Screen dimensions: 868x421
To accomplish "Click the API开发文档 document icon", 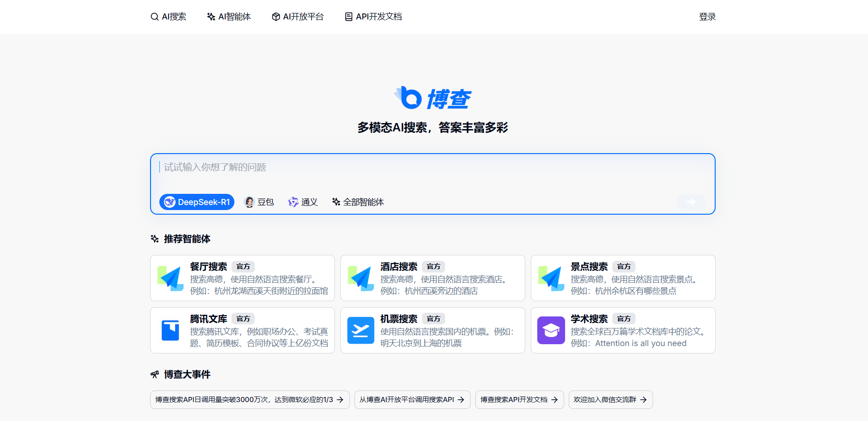I will tap(349, 17).
